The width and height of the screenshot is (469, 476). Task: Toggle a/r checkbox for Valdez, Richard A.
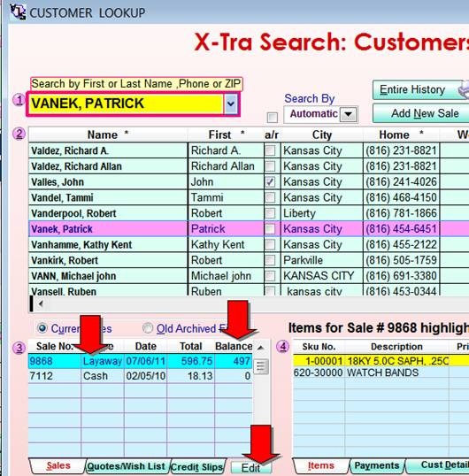[x=270, y=150]
